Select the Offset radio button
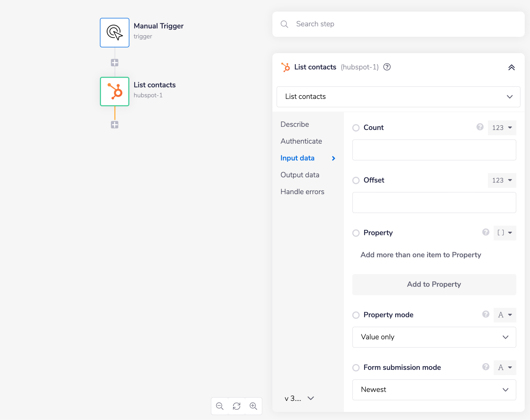 coord(356,180)
